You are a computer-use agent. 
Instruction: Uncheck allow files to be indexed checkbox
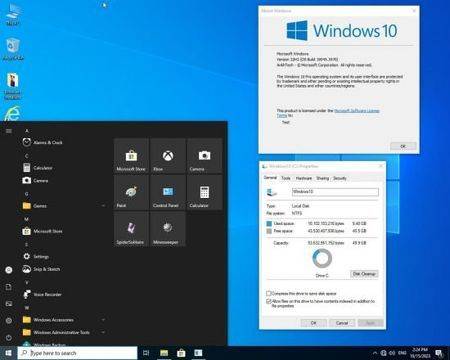click(268, 301)
